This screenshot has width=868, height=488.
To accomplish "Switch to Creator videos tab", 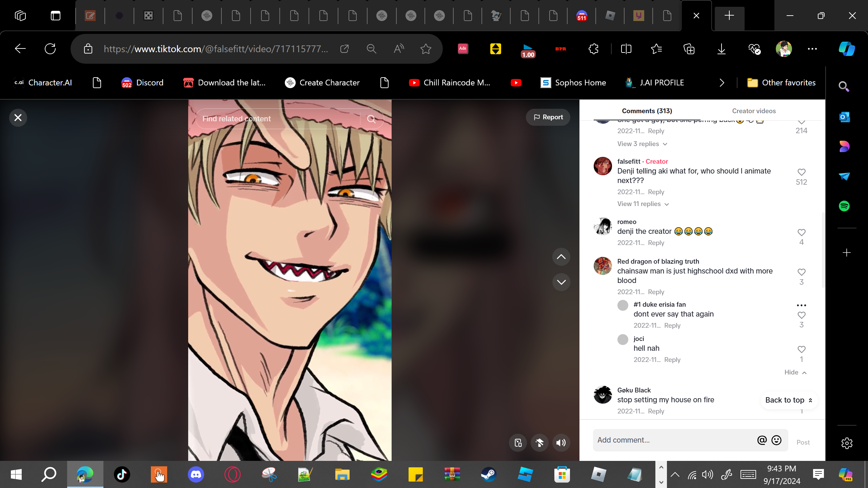I will point(753,111).
